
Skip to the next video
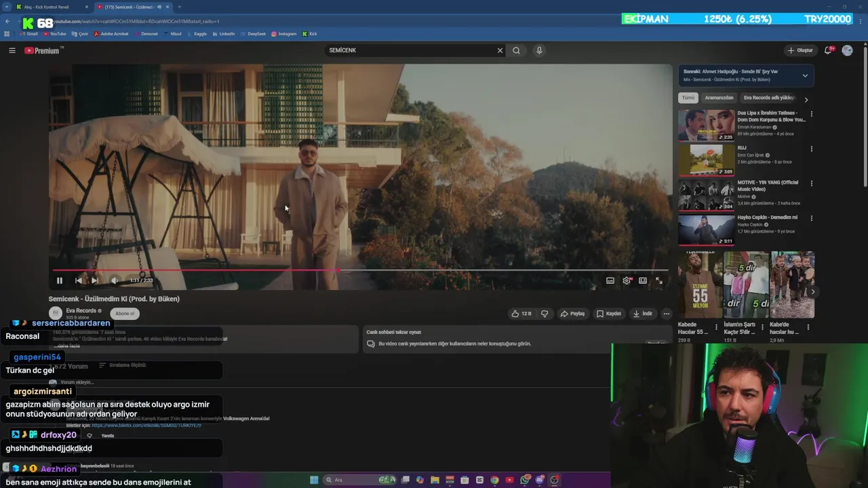[x=95, y=281]
